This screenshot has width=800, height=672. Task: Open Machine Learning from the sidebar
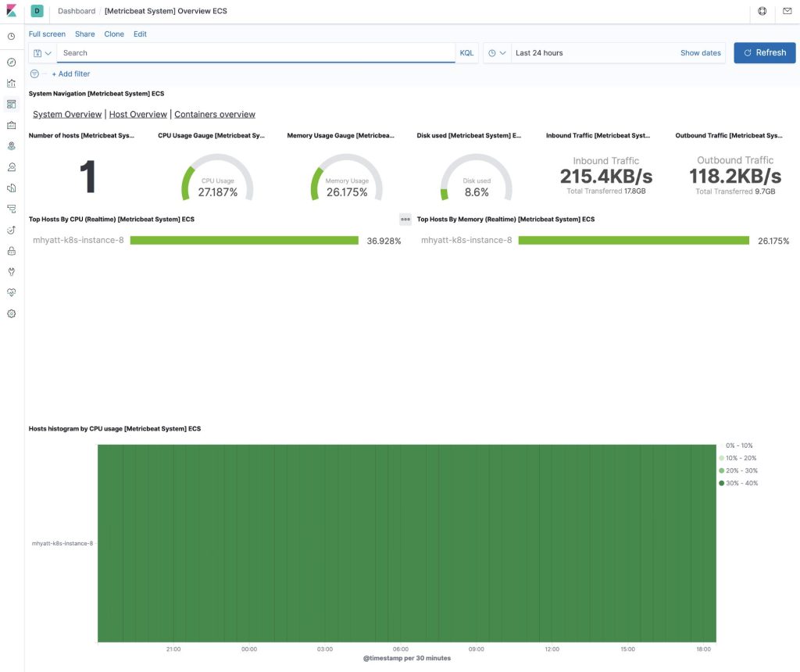pos(11,167)
